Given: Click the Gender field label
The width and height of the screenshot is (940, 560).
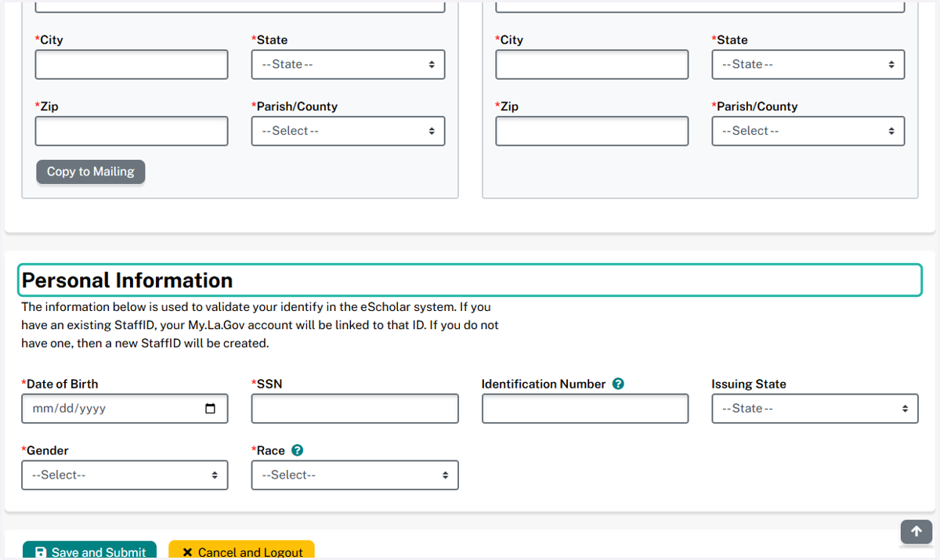Looking at the screenshot, I should (x=45, y=450).
